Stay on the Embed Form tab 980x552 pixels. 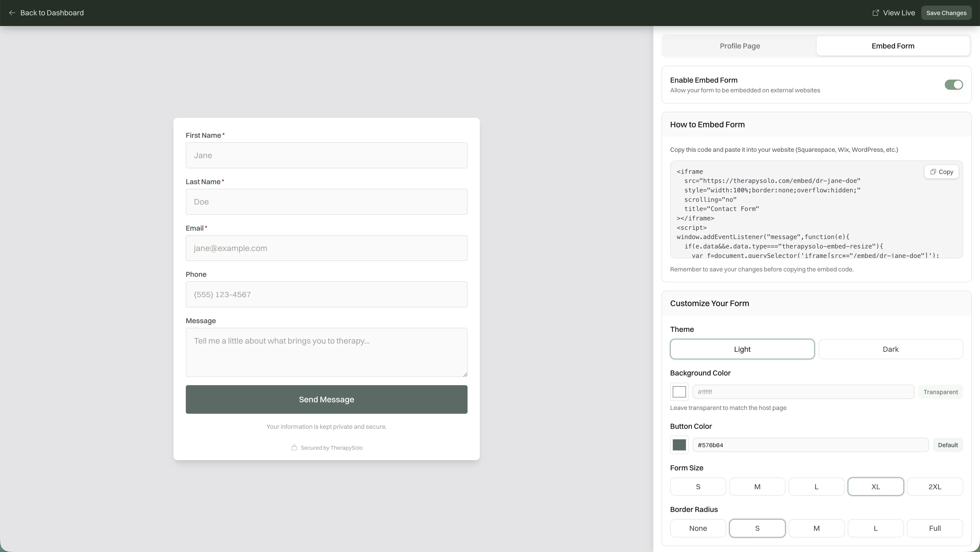click(x=893, y=46)
